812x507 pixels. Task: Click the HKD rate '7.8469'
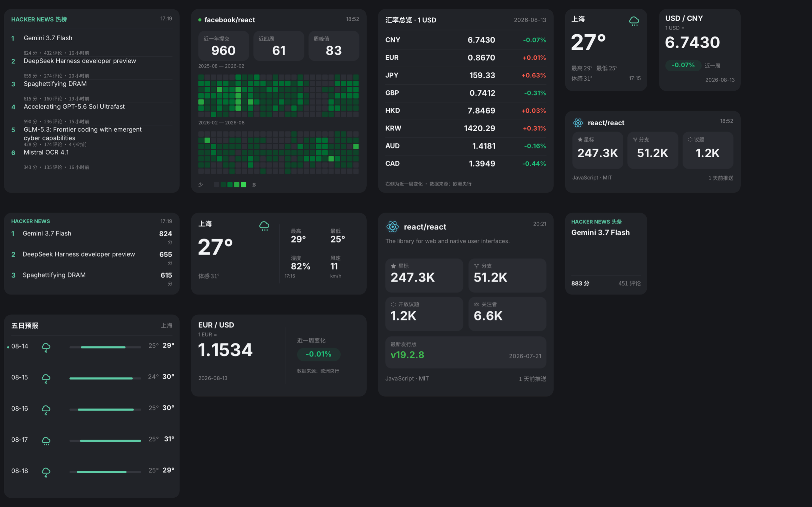[481, 111]
